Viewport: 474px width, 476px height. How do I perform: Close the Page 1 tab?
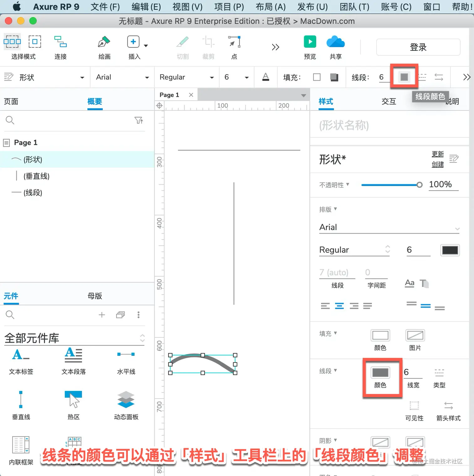[191, 95]
